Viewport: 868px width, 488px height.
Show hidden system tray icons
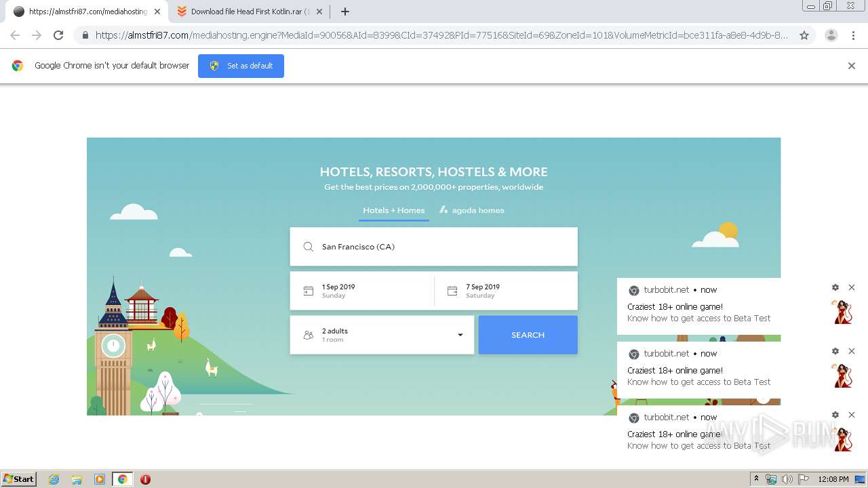coord(756,479)
